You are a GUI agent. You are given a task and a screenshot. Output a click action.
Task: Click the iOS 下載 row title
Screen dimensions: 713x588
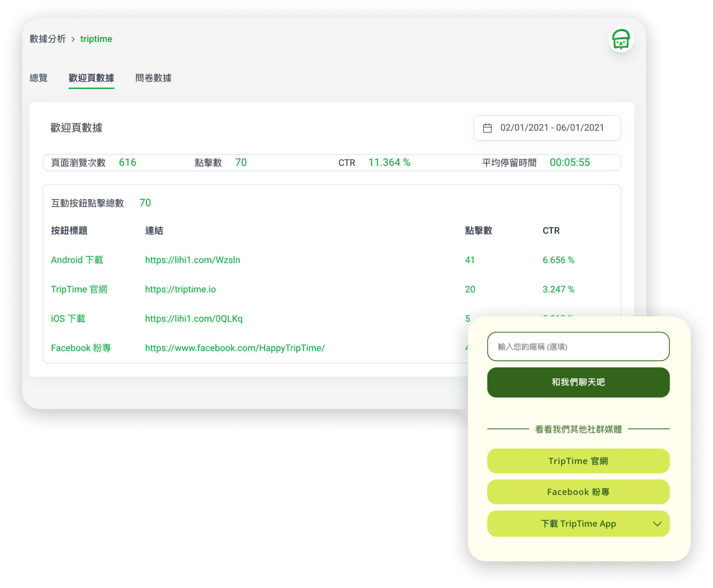pyautogui.click(x=68, y=318)
